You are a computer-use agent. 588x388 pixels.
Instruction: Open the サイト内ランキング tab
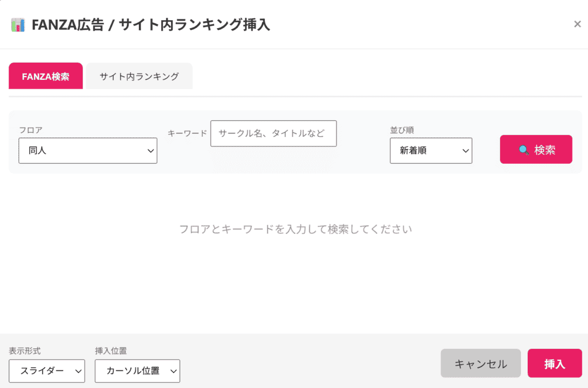click(x=139, y=76)
